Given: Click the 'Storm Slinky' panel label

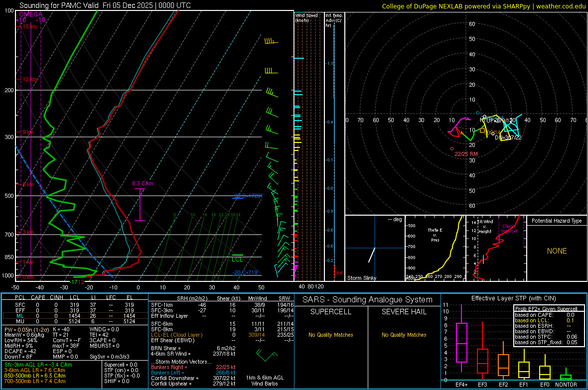Looking at the screenshot, I should point(361,278).
